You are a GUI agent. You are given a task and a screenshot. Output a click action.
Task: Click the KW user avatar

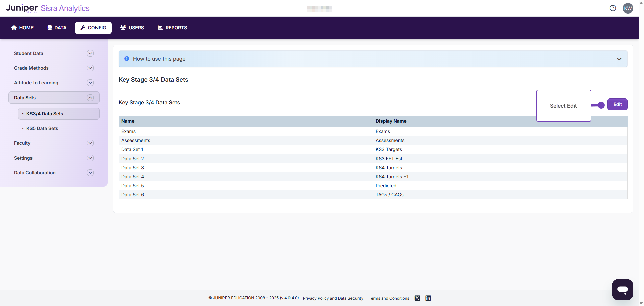point(628,8)
